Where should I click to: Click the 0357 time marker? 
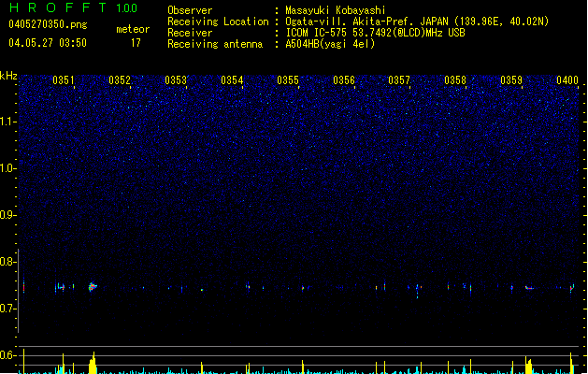click(399, 80)
